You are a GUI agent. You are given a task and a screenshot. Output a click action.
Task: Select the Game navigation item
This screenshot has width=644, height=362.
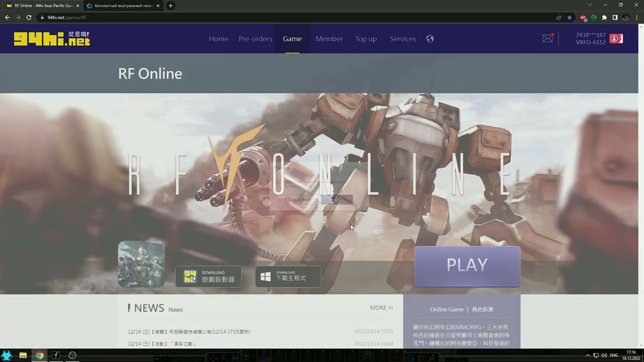pyautogui.click(x=292, y=39)
